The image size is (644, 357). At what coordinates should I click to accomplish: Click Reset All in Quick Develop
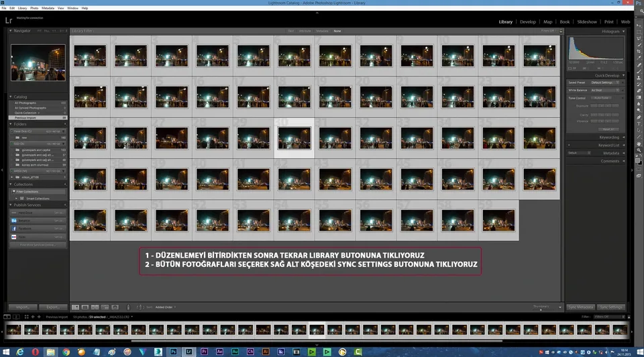[x=608, y=129]
